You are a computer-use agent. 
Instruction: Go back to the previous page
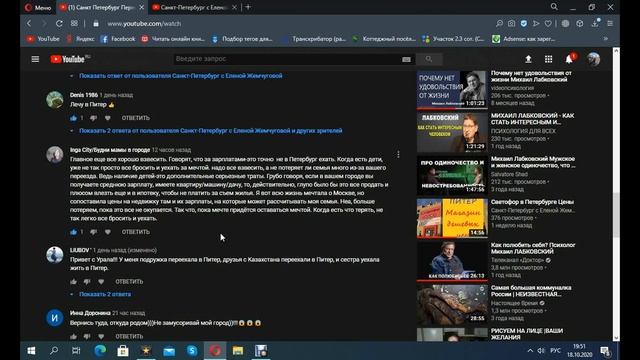[x=29, y=24]
